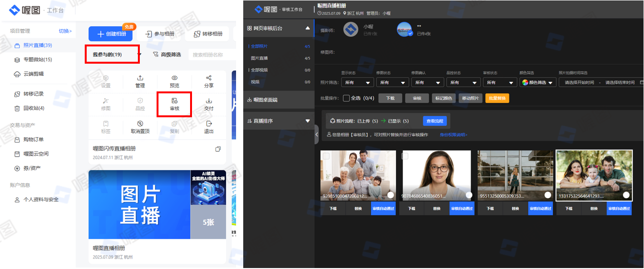Click the verified photographer avatar labeled **

[x=405, y=30]
